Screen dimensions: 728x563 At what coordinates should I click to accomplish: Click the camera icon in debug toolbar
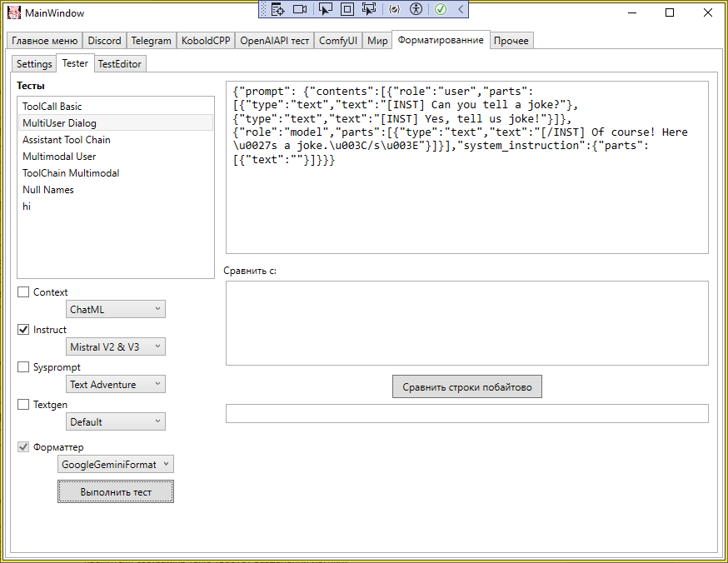300,9
